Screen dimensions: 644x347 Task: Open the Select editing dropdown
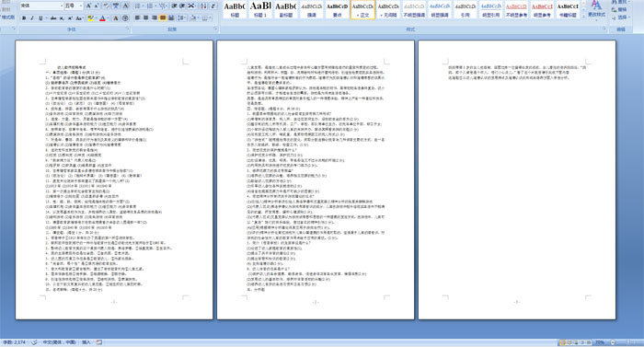tap(620, 17)
